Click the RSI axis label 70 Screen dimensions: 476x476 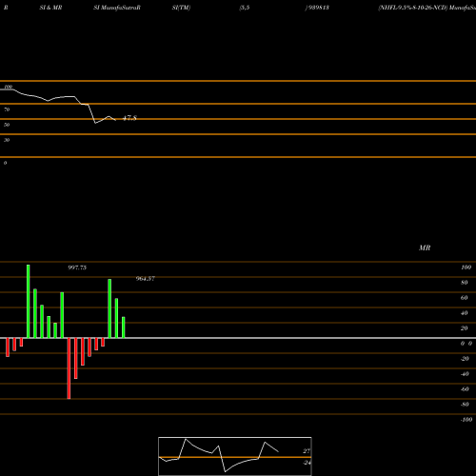pos(7,109)
